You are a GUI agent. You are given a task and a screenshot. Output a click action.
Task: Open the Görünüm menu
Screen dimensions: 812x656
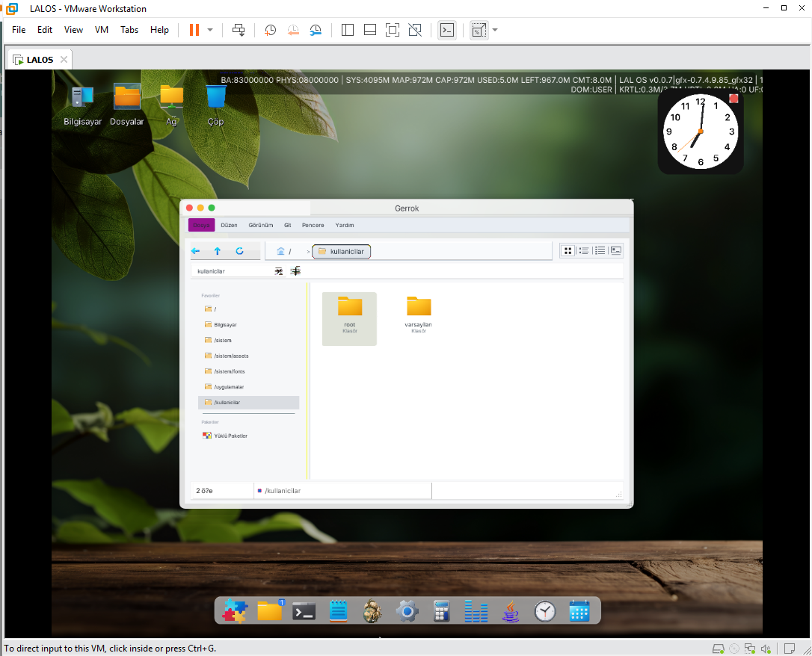[x=260, y=225]
